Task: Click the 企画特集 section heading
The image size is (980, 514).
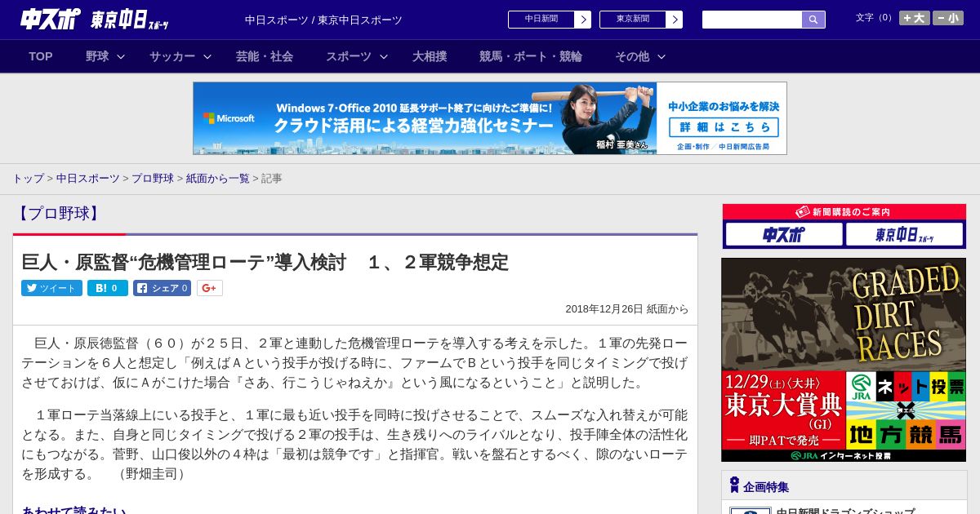Action: click(766, 486)
